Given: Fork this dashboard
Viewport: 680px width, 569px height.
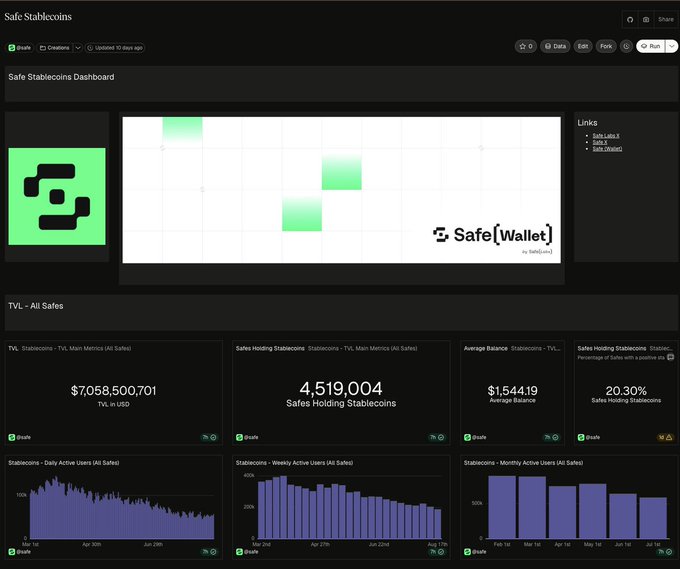Looking at the screenshot, I should coord(606,46).
